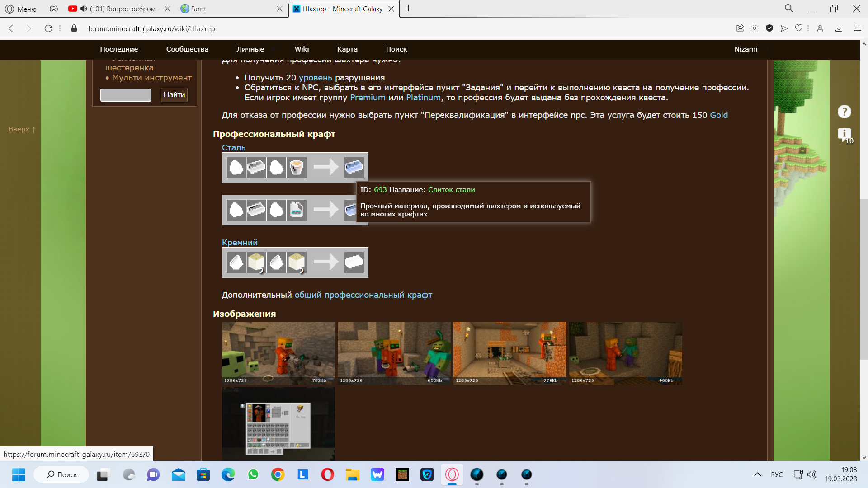Click the water bottle ingredient in second steel recipe
Screen dimensions: 868x488
pos(297,210)
